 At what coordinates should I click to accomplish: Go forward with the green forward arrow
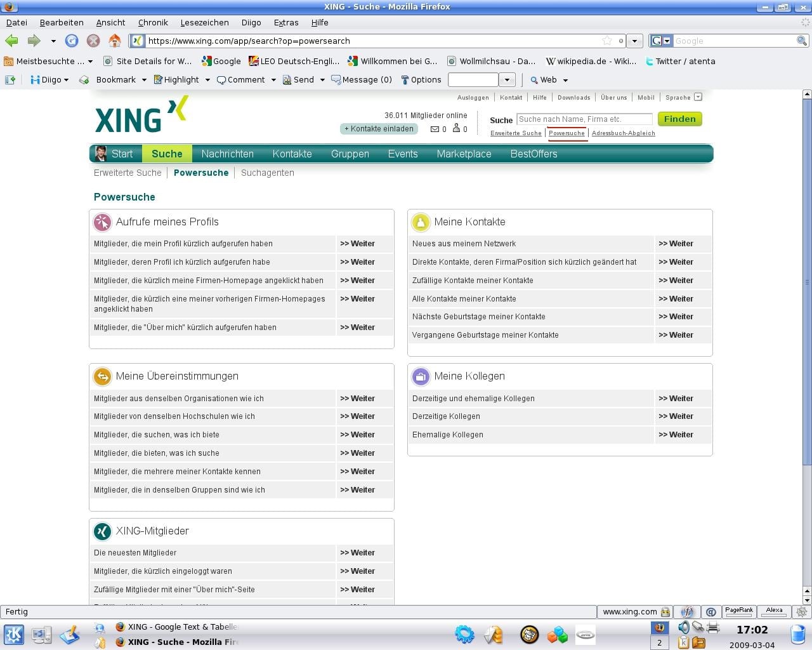(x=34, y=41)
